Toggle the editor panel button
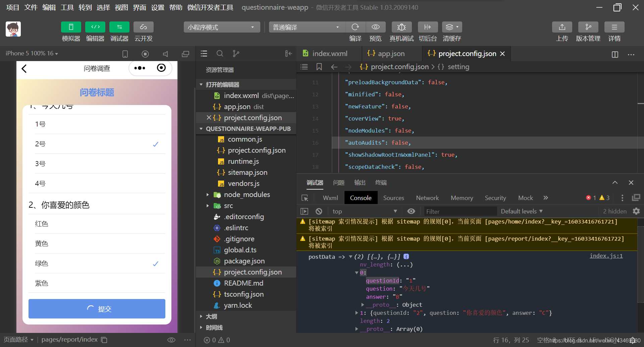The image size is (644, 347). point(95,27)
